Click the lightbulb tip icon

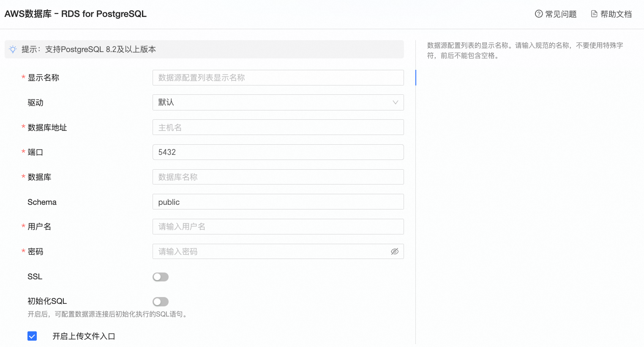pos(13,50)
